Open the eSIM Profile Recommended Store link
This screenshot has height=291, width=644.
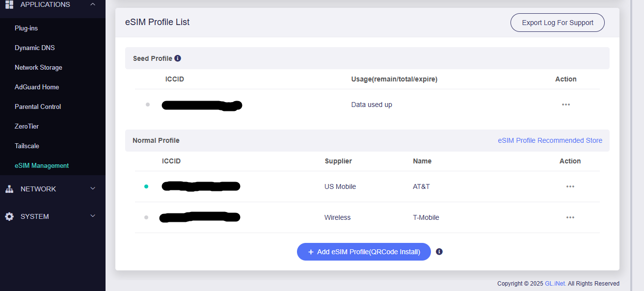(x=550, y=140)
